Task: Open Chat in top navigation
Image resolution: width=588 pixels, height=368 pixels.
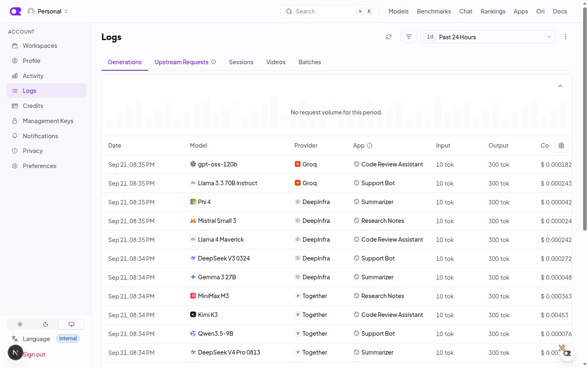Action: click(x=465, y=11)
